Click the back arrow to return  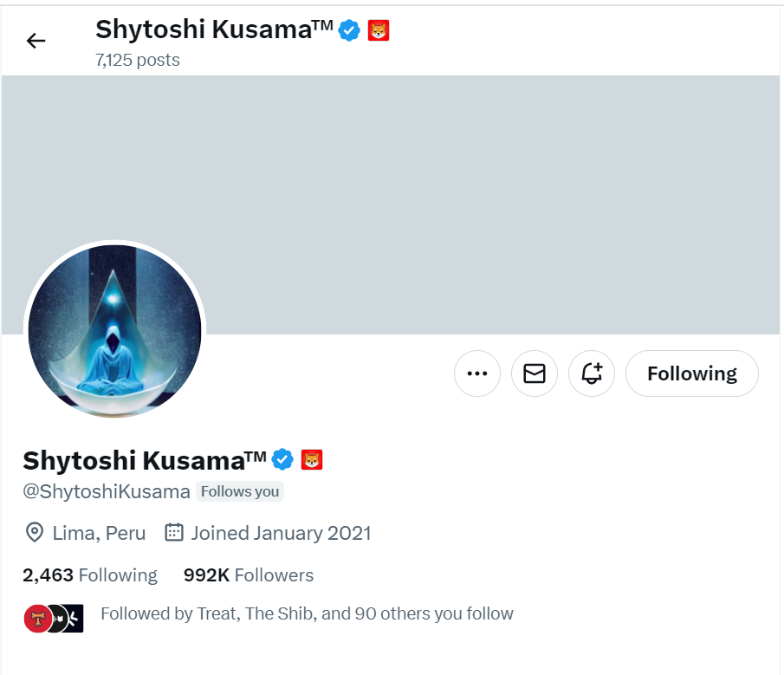(36, 40)
